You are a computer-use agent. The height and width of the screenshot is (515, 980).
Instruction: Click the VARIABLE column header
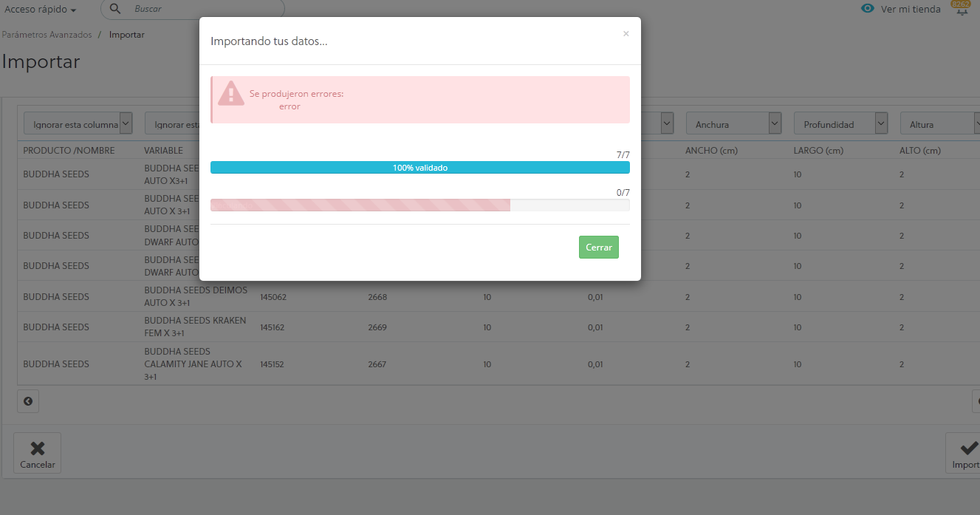[x=163, y=151]
